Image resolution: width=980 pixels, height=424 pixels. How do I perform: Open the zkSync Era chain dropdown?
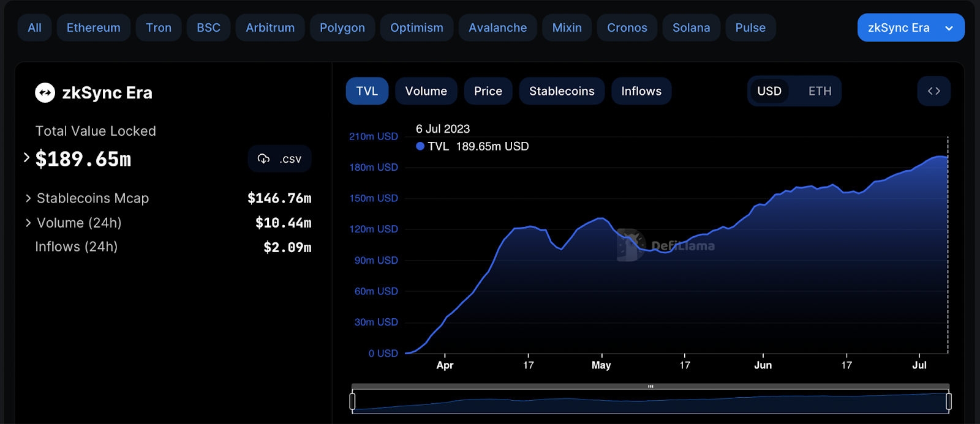point(911,28)
